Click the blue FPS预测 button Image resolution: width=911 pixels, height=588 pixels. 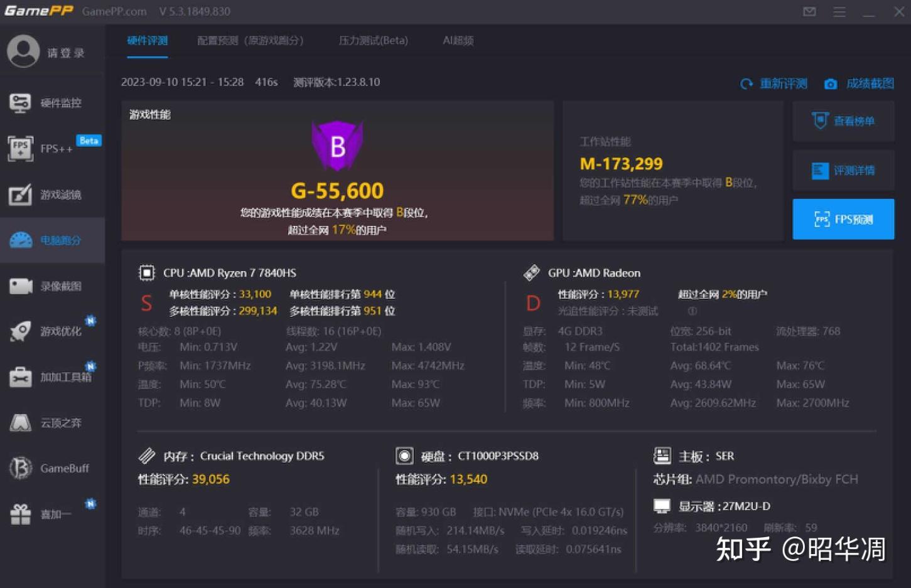click(x=843, y=219)
